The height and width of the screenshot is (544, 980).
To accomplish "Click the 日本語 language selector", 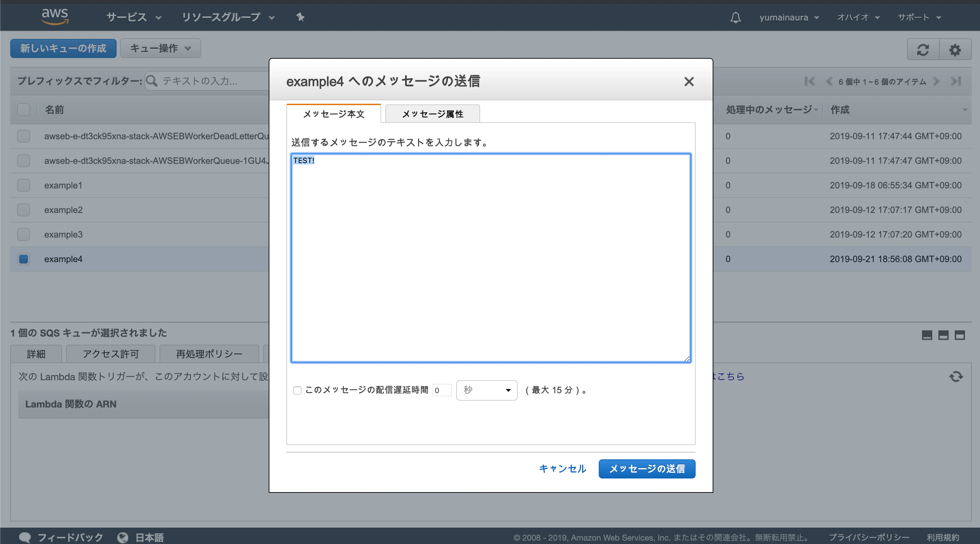I will (149, 537).
